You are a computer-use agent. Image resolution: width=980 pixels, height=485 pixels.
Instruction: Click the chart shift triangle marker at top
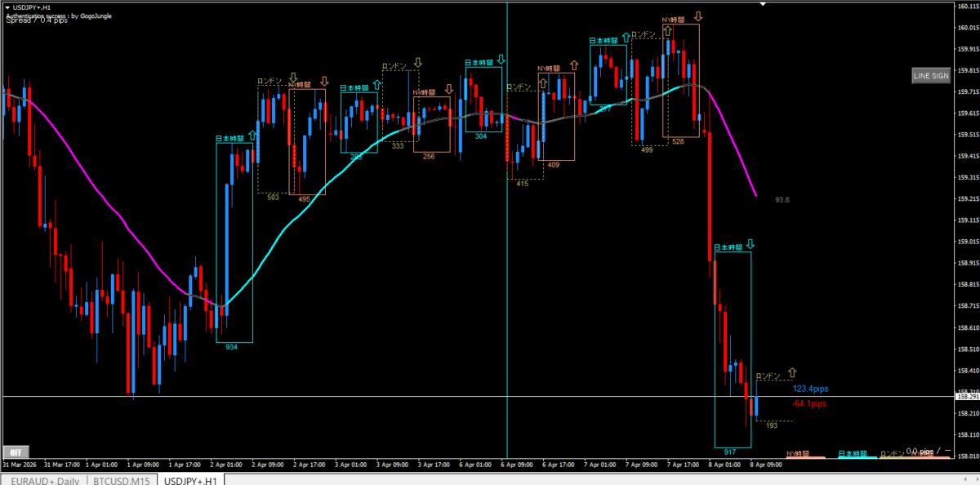tap(763, 4)
